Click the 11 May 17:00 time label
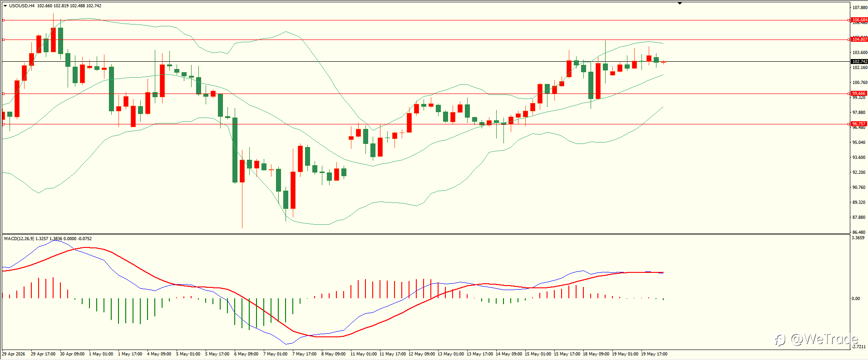The width and height of the screenshot is (868, 360). (393, 354)
